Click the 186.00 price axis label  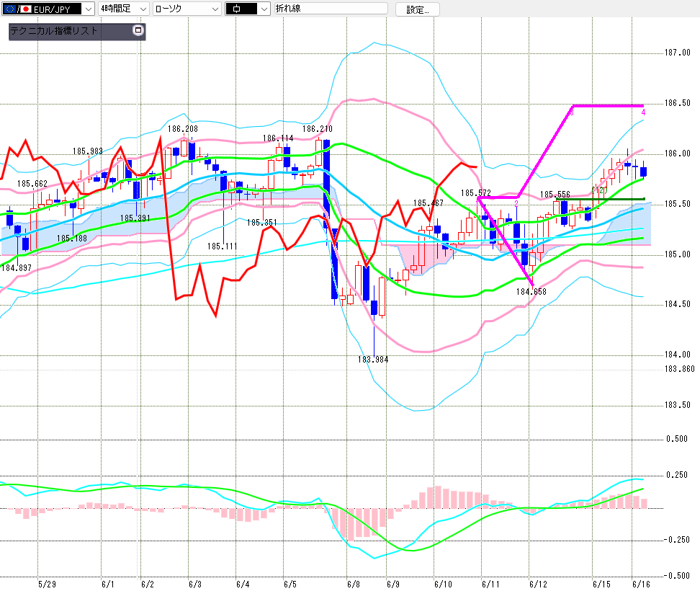(x=678, y=154)
